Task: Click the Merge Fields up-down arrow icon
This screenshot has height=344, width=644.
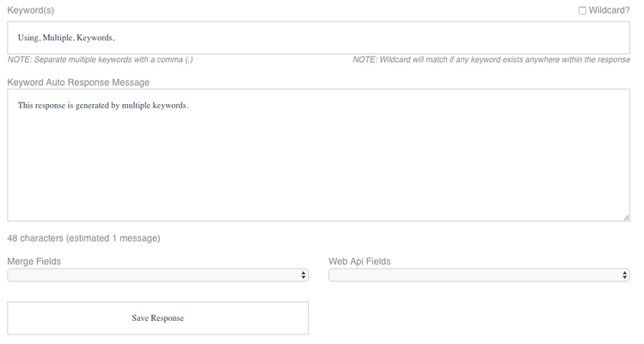Action: (304, 275)
